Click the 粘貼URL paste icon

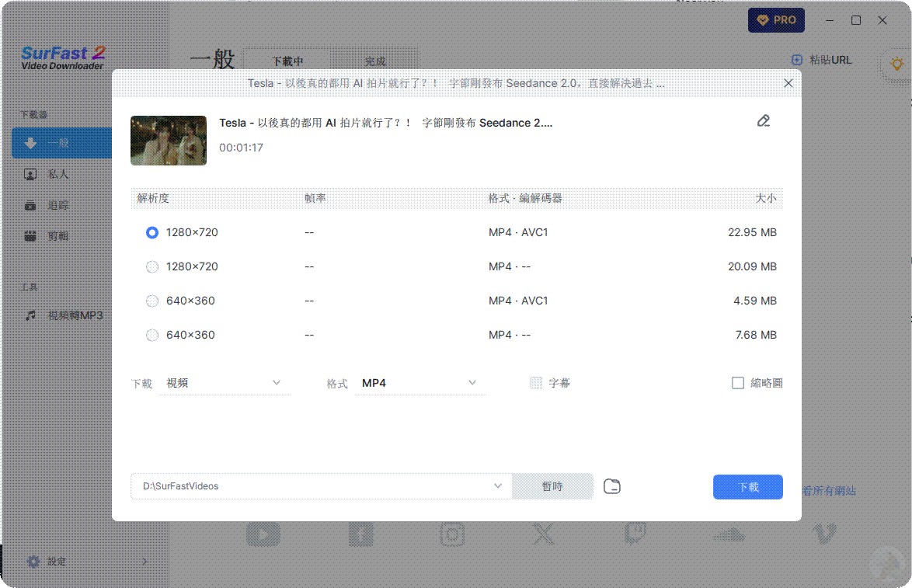tap(797, 60)
